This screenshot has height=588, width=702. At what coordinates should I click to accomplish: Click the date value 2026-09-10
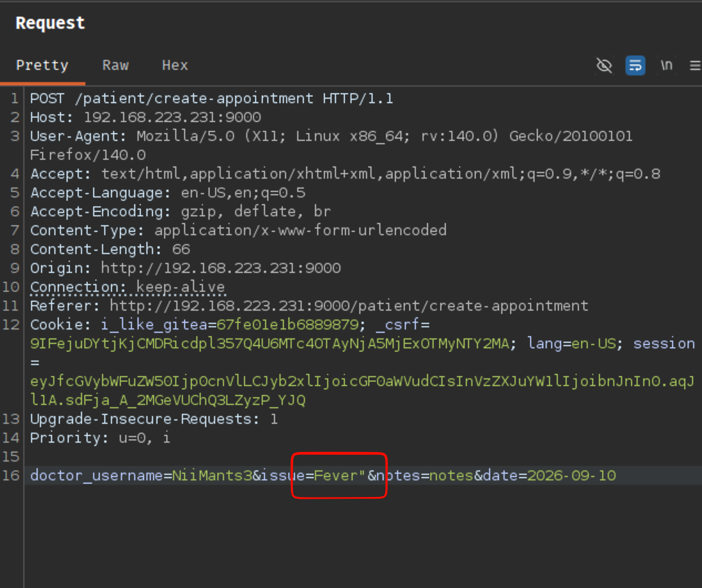(x=571, y=476)
